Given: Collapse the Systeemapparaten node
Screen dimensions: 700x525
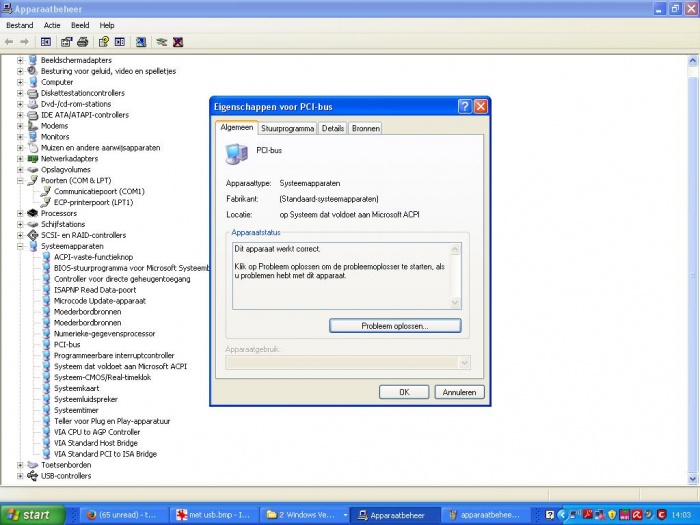Looking at the screenshot, I should tap(20, 246).
